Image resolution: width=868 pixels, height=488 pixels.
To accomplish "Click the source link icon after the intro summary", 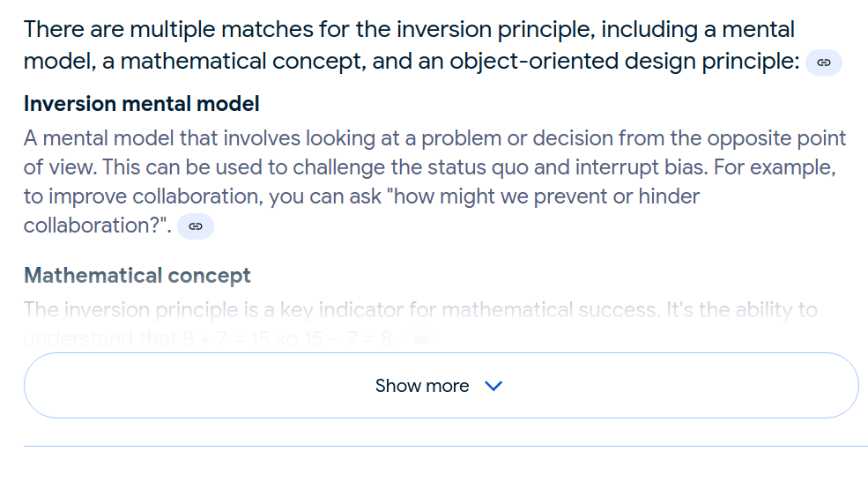I will tap(824, 63).
